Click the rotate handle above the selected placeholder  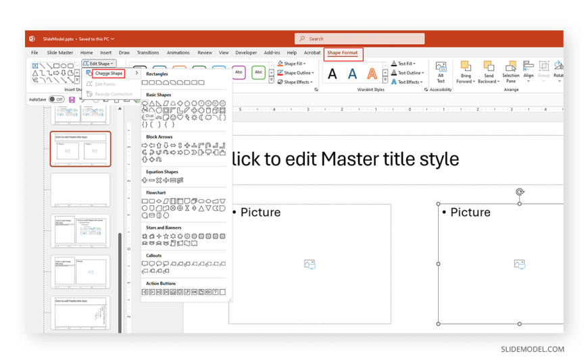point(519,192)
